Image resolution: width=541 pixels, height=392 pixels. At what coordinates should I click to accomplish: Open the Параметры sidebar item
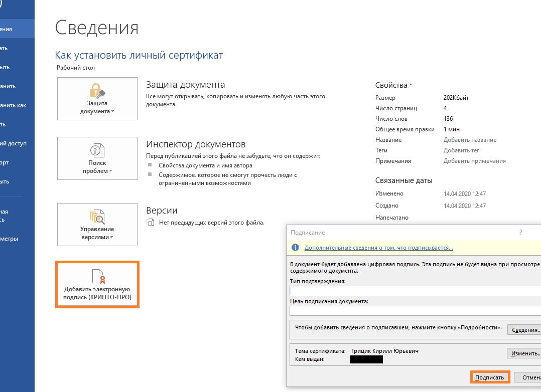17,239
